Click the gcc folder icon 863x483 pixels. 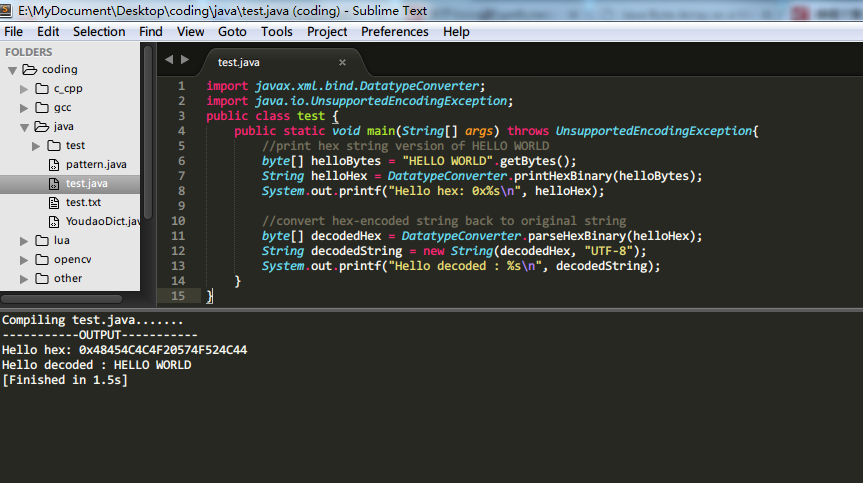(42, 107)
